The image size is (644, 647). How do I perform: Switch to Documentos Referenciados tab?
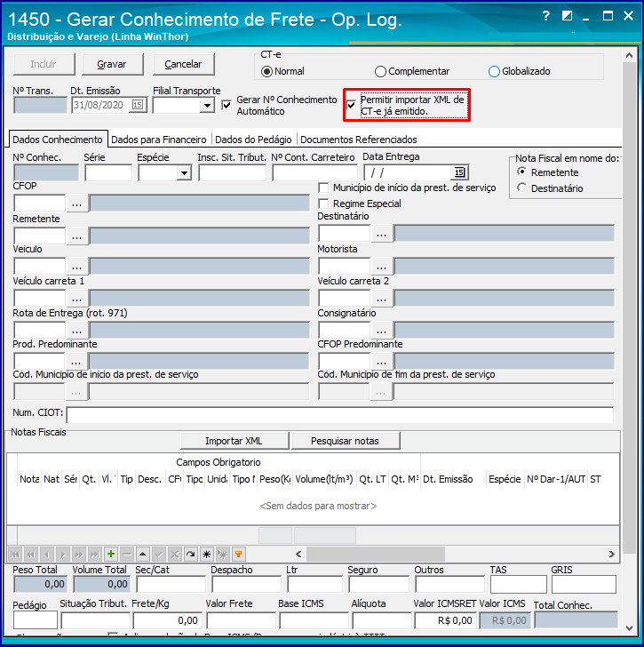[x=358, y=140]
